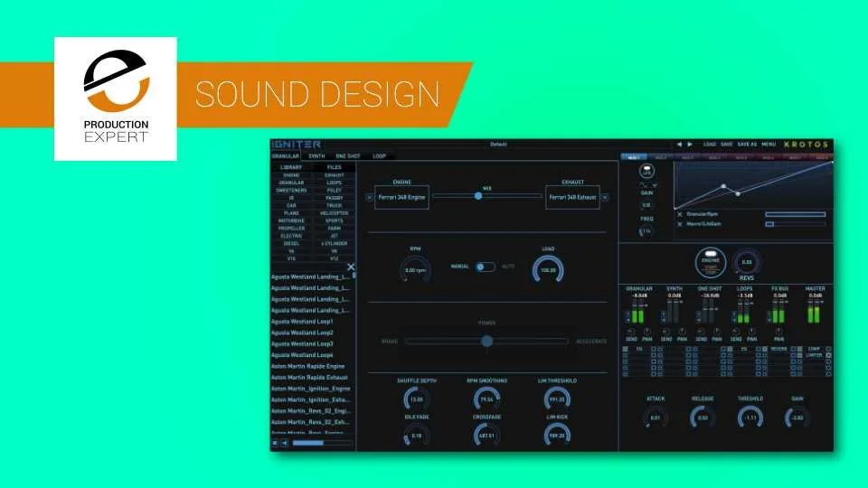Filter library by HELICOPTER tag
This screenshot has height=488, width=868.
(334, 213)
